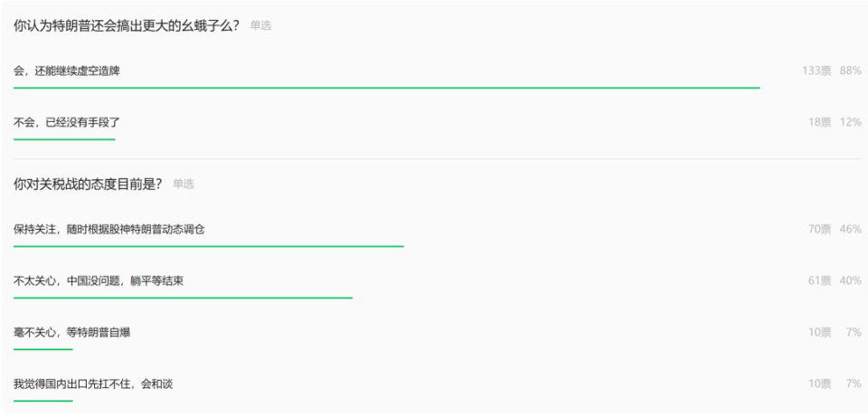
Task: Click the 61票 vote count
Action: pyautogui.click(x=820, y=280)
